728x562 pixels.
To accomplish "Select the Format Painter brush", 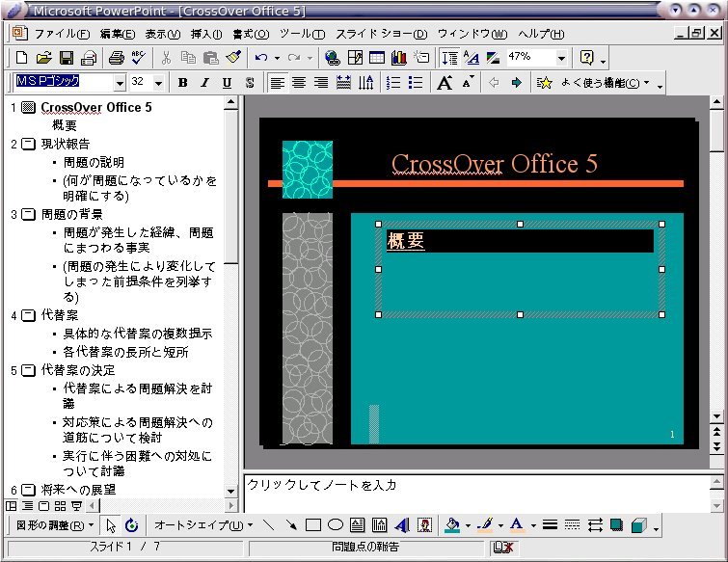I will [x=233, y=58].
